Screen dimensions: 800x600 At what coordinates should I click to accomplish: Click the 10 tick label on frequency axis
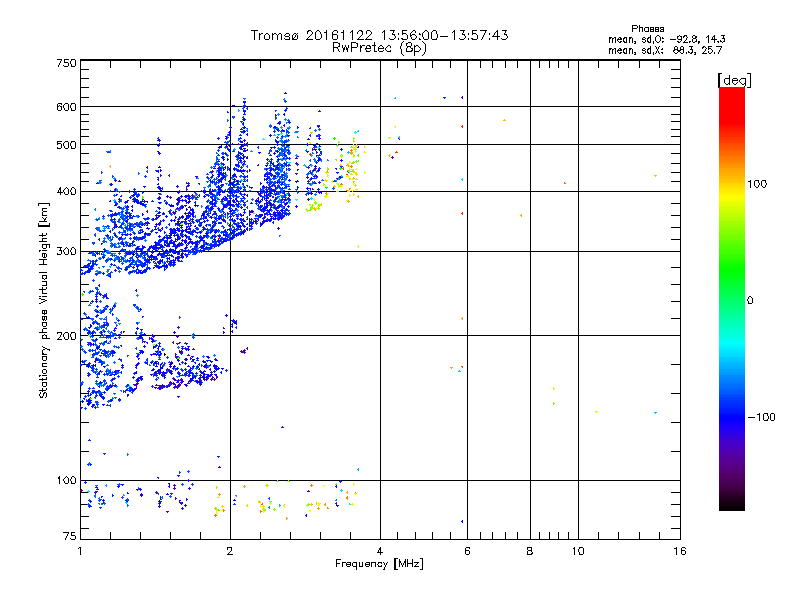tap(578, 551)
